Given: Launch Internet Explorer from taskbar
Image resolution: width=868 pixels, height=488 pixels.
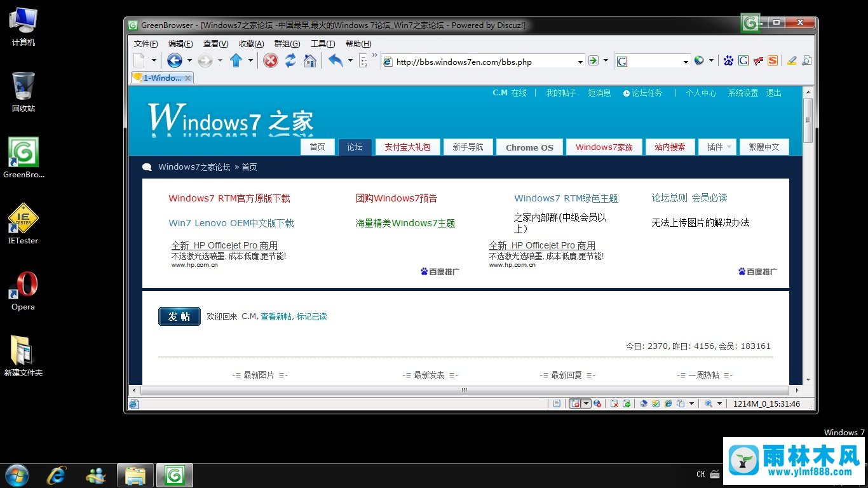Looking at the screenshot, I should 57,475.
